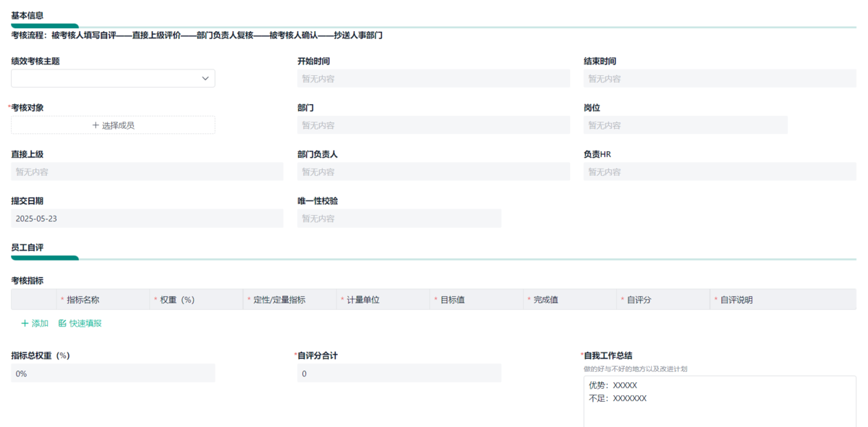The image size is (868, 427).
Task: Click the 部门负责人 field
Action: tap(433, 172)
